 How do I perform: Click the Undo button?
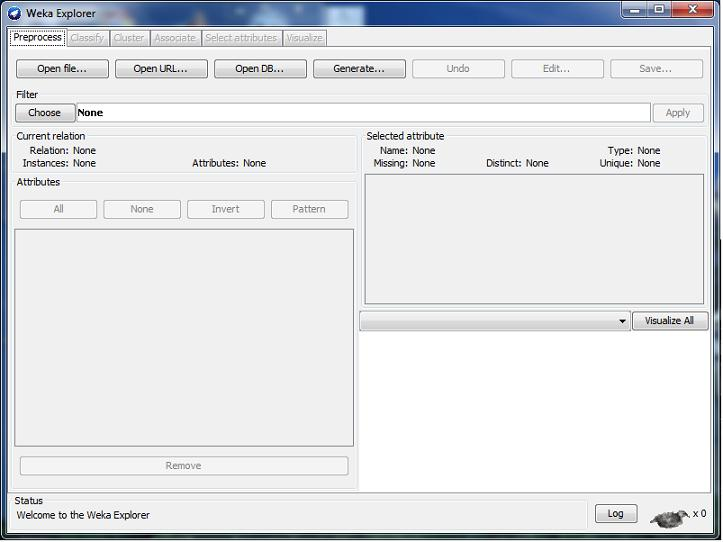pos(458,69)
